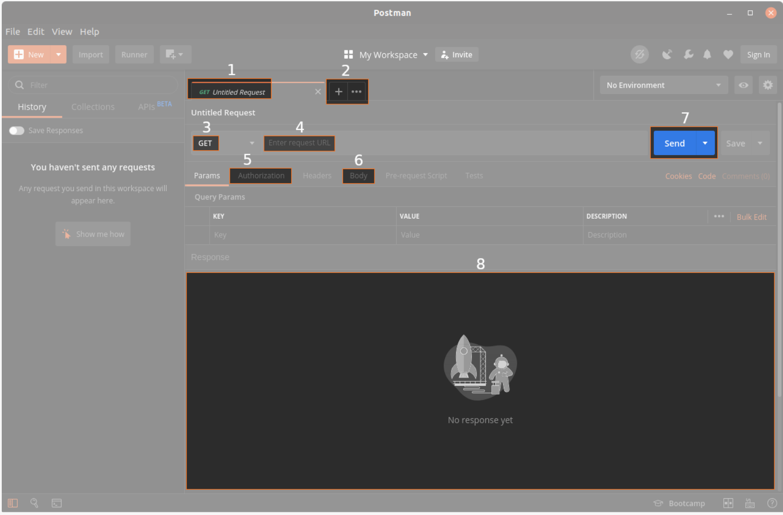
Task: Open the Comments (0) link
Action: click(746, 176)
